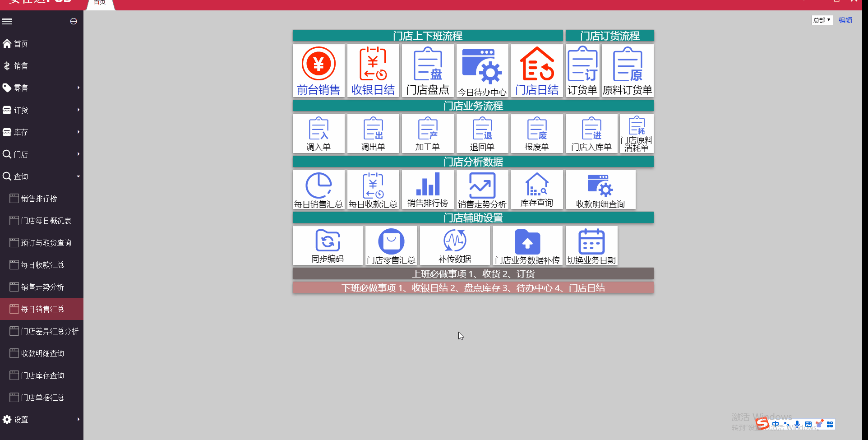Screen dimensions: 868x440
Task: Open 门店每日概况表 in the sidebar
Action: coord(42,221)
